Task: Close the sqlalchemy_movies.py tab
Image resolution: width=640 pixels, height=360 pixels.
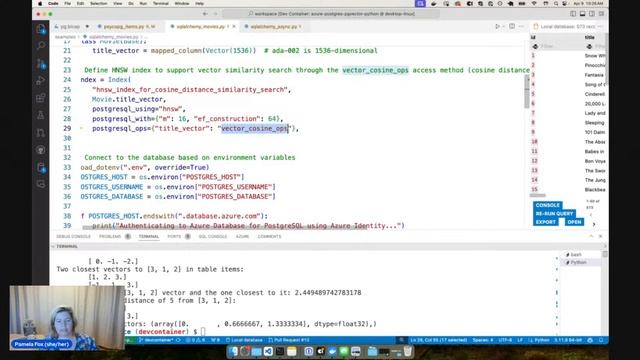Action: click(234, 27)
